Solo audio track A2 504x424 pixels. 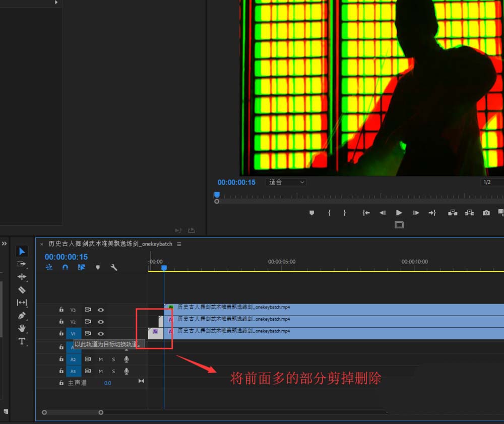[113, 359]
